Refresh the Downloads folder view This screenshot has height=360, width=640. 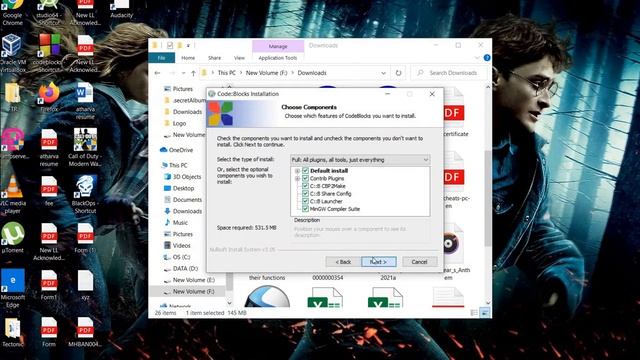click(398, 73)
